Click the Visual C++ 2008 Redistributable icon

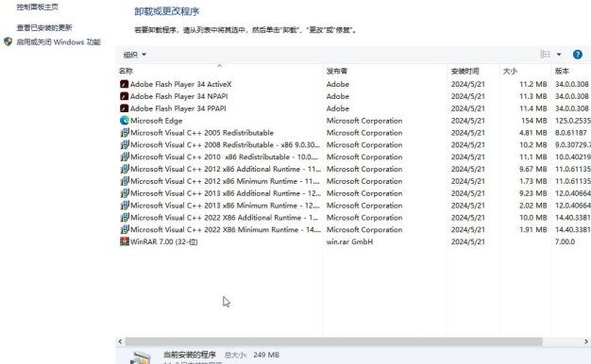pos(125,144)
